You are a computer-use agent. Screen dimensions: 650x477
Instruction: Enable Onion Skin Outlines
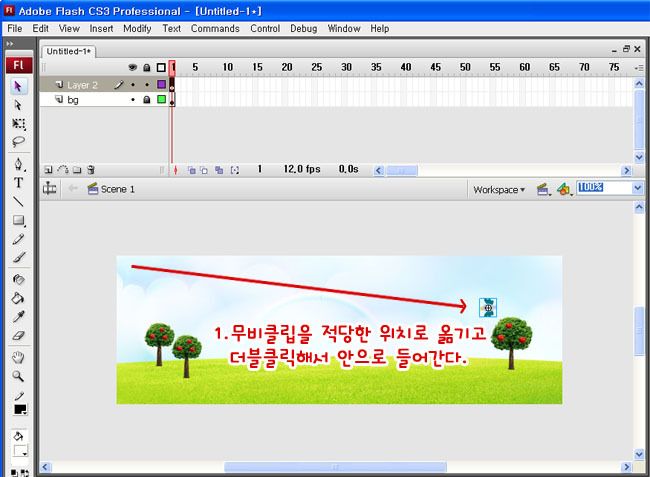pyautogui.click(x=204, y=170)
